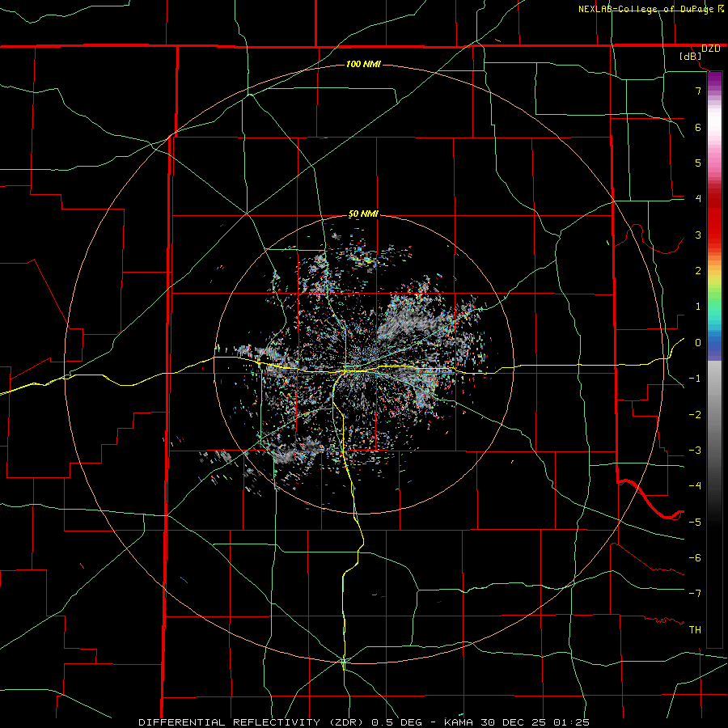Click the -7 value on the color scale
This screenshot has height=728, width=728.
695,594
